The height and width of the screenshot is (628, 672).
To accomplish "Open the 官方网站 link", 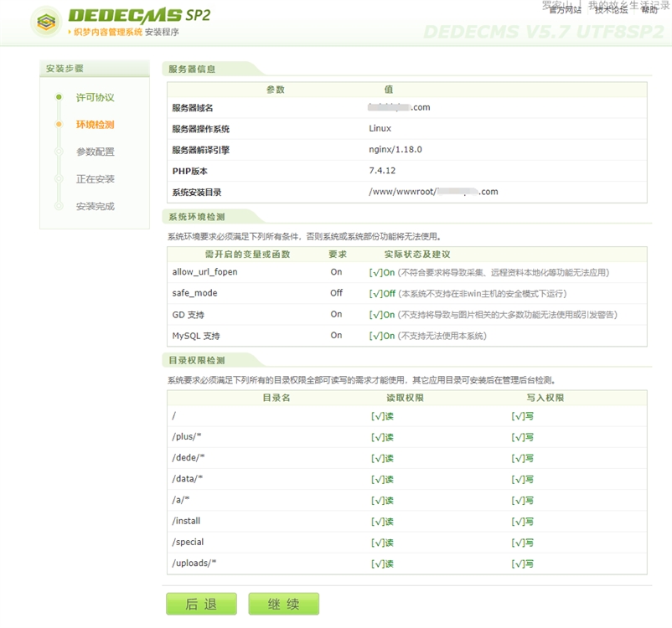I will (566, 10).
